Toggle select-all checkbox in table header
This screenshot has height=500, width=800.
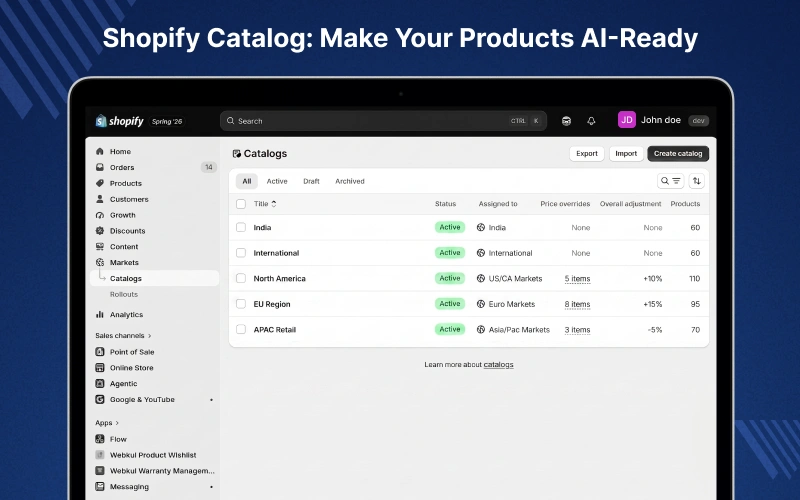coord(241,204)
